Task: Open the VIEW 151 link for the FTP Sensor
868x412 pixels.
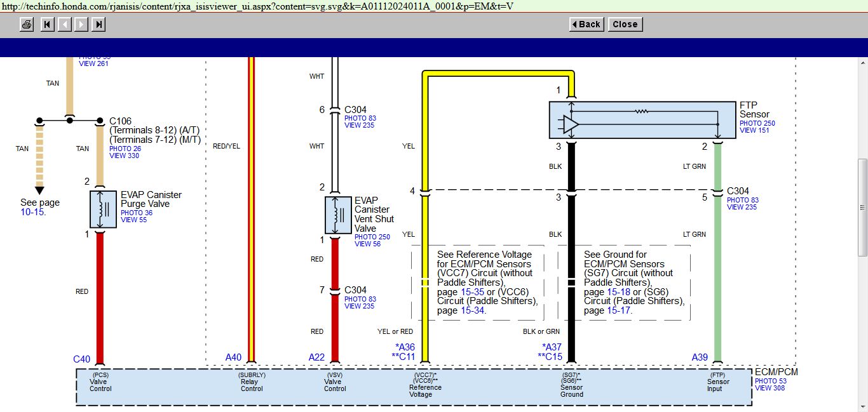Action: [x=754, y=131]
